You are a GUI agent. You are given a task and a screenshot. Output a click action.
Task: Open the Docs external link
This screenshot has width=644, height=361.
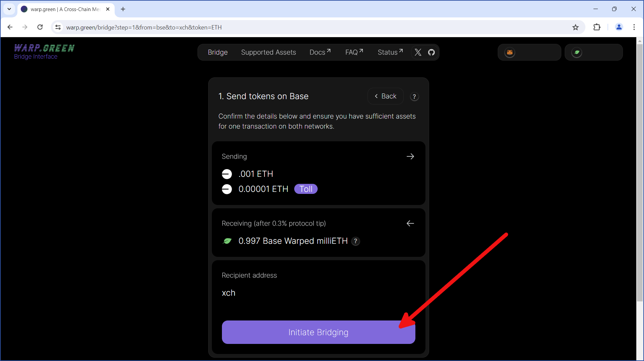click(320, 52)
